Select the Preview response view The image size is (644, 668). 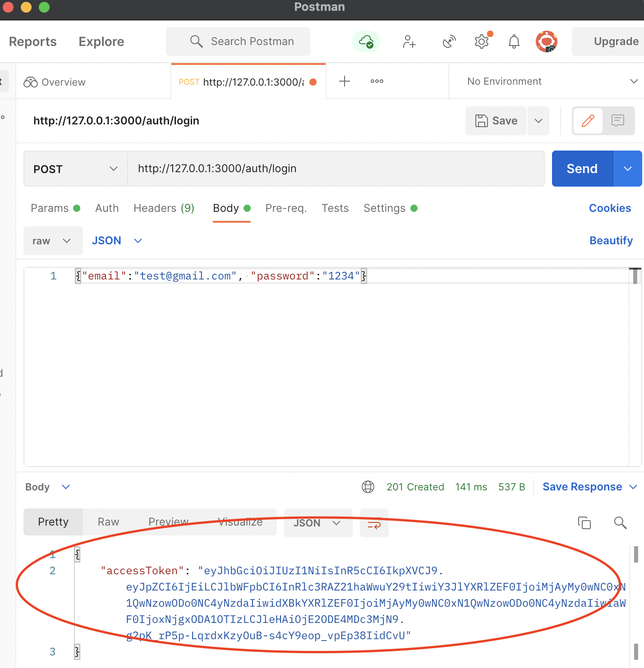tap(169, 522)
